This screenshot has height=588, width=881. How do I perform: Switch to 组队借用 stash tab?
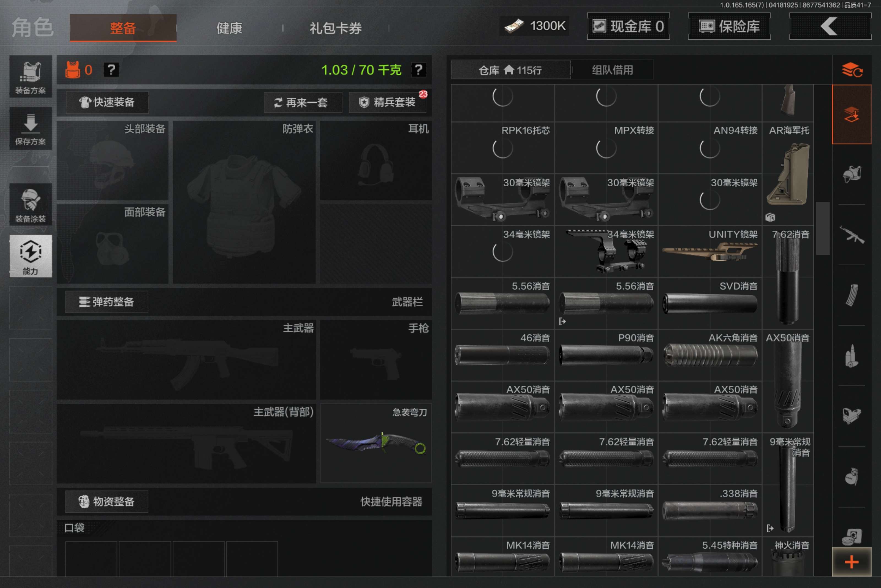(612, 70)
